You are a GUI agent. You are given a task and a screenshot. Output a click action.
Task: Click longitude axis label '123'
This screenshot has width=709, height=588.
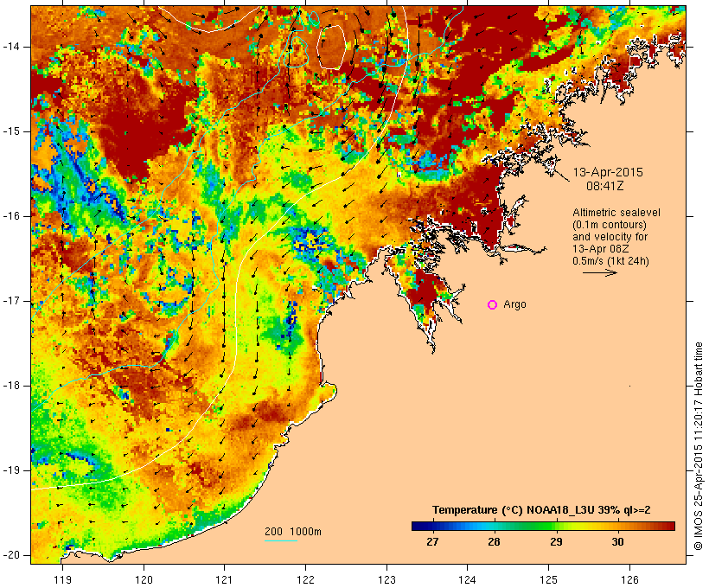click(x=386, y=579)
